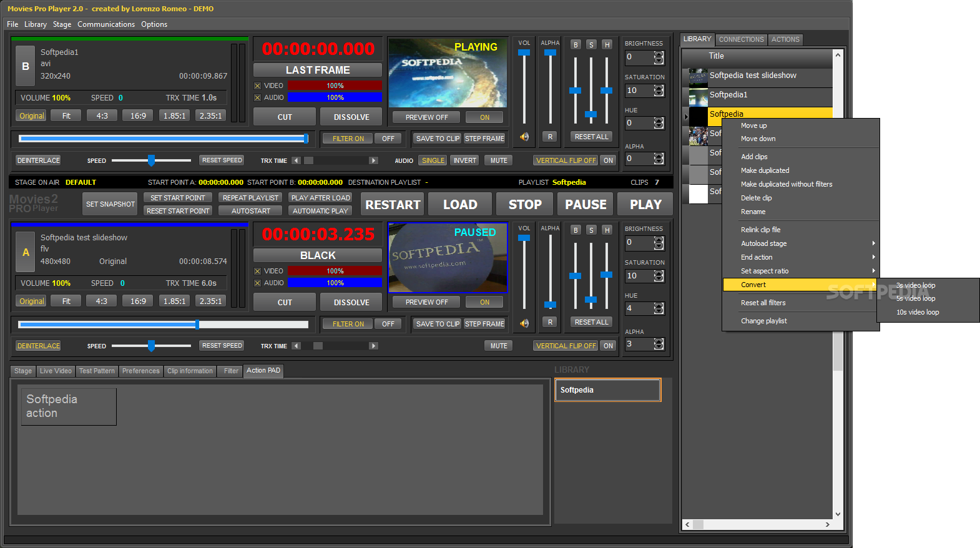The image size is (980, 548).
Task: Open the Communications menu
Action: pyautogui.click(x=106, y=24)
